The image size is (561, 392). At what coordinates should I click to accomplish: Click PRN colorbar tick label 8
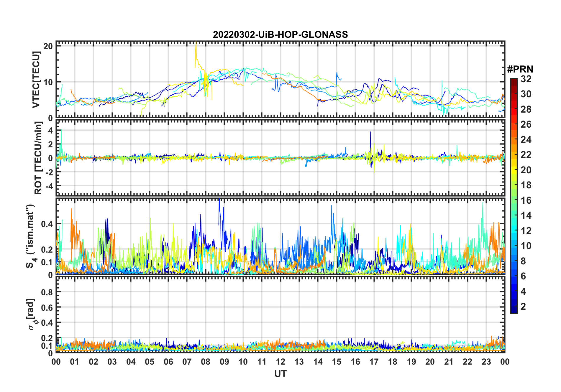[x=523, y=261]
